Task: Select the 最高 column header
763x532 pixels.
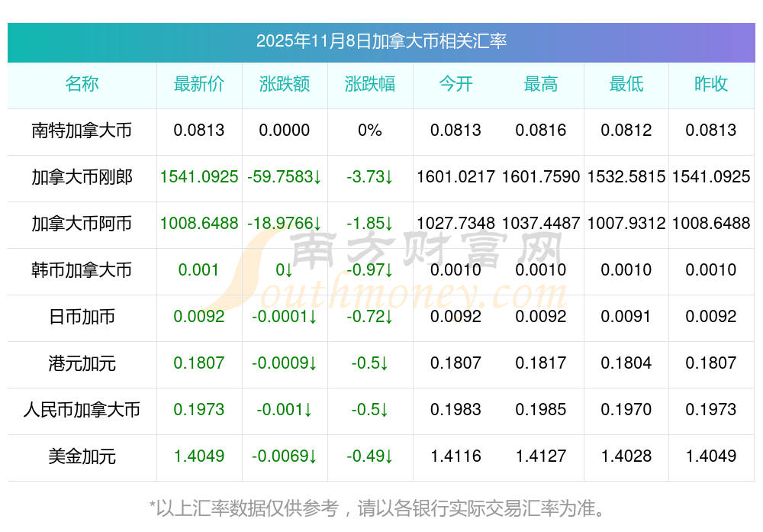Action: 541,85
